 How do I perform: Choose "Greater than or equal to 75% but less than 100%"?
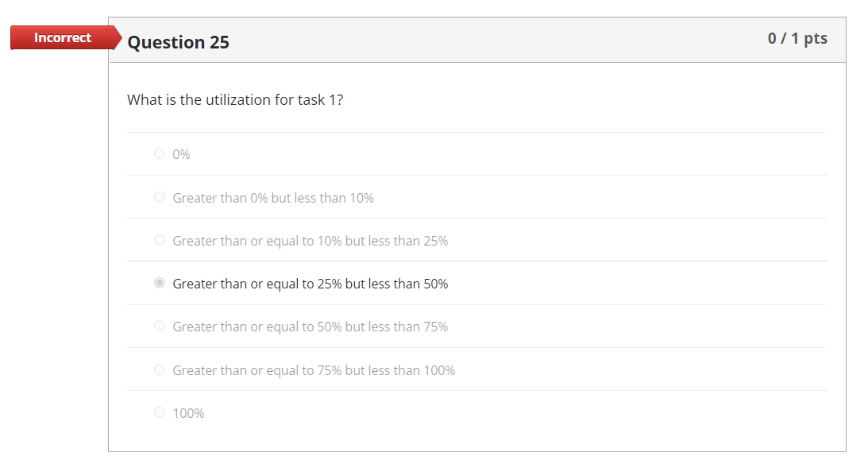coord(159,369)
